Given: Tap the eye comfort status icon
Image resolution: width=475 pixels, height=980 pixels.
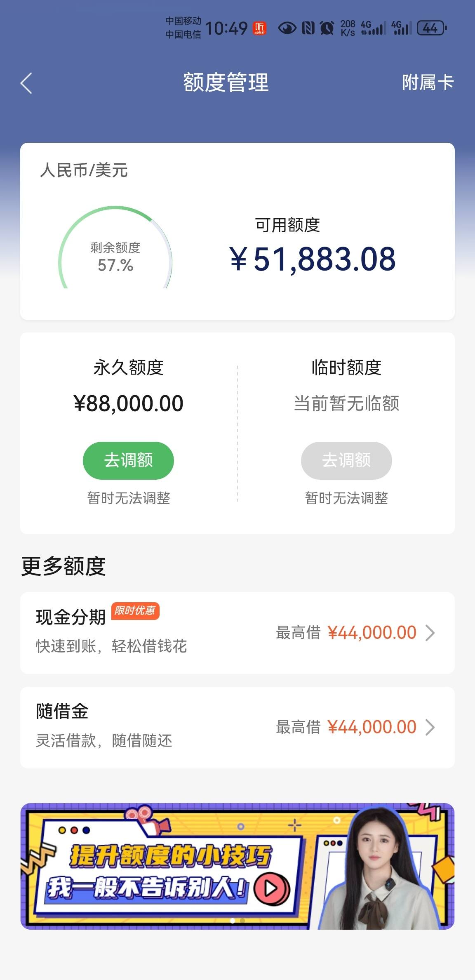Looking at the screenshot, I should (287, 28).
